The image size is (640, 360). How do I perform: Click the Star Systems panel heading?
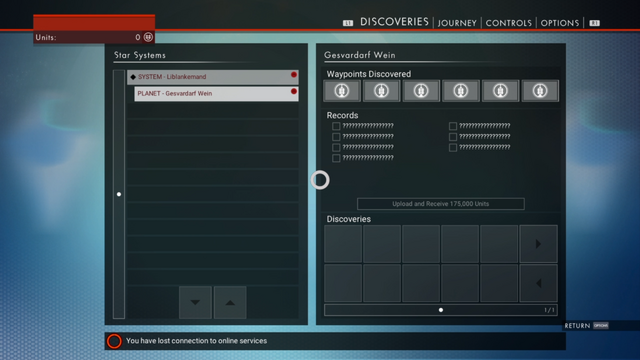pyautogui.click(x=140, y=55)
